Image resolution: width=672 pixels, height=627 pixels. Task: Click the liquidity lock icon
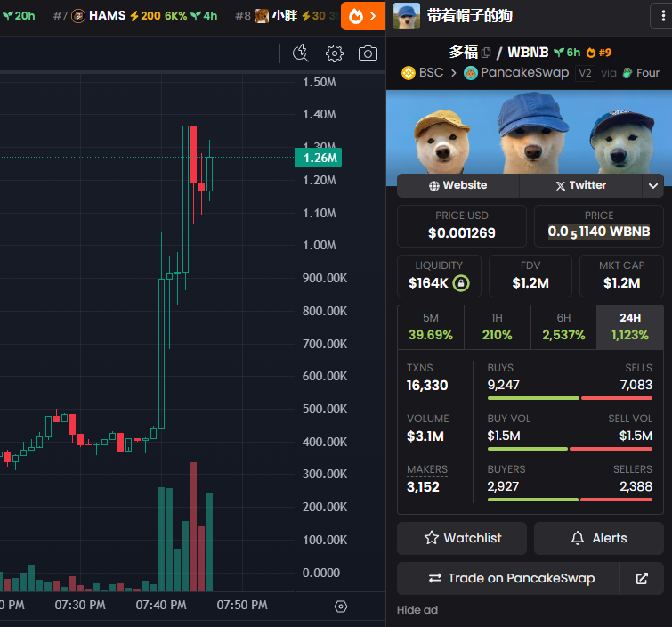click(461, 283)
